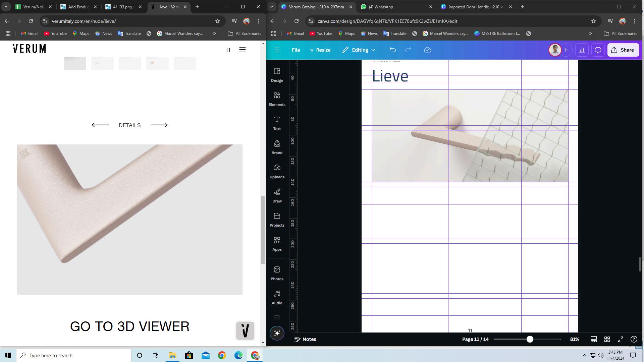Open the Uploads panel

(x=277, y=171)
